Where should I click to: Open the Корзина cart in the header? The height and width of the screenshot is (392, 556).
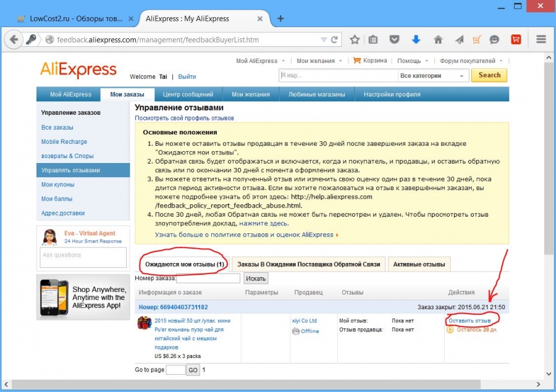[370, 60]
